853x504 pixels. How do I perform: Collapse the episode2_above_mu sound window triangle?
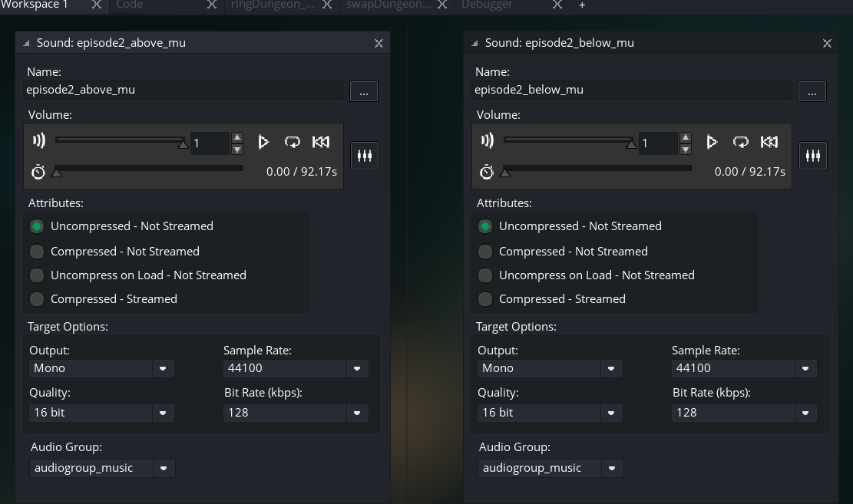[x=26, y=43]
